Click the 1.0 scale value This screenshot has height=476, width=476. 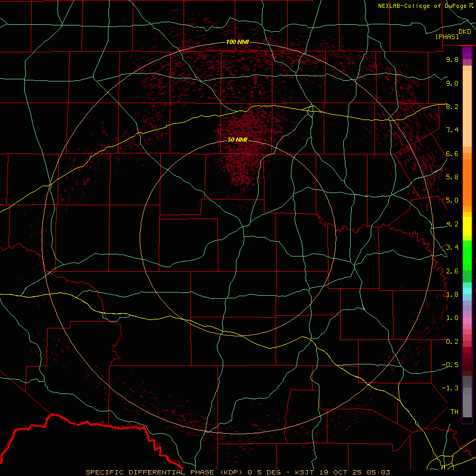pyautogui.click(x=452, y=317)
